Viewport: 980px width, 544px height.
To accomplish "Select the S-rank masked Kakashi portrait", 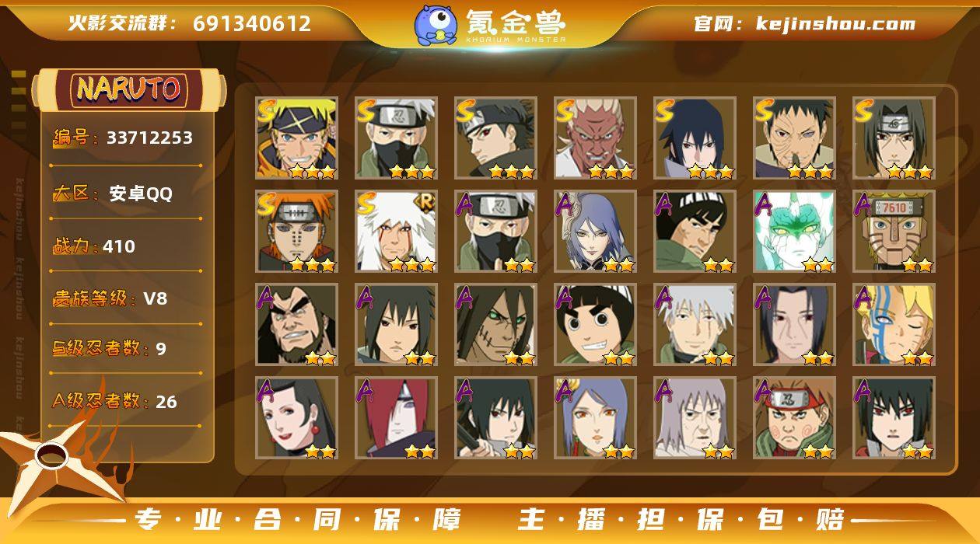I will [x=396, y=138].
